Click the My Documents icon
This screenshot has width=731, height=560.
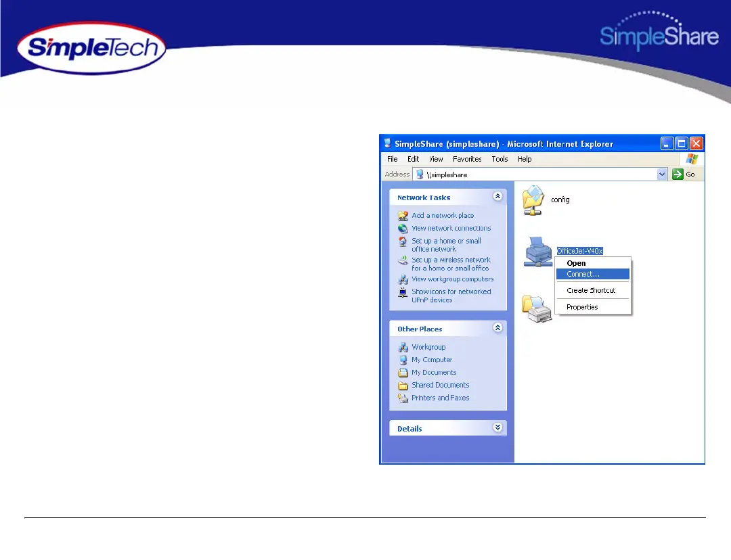tap(403, 372)
